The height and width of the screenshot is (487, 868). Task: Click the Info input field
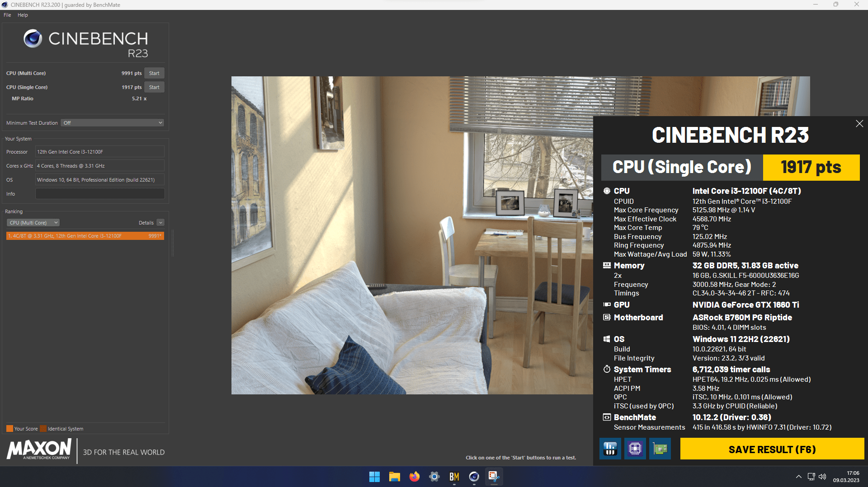100,194
